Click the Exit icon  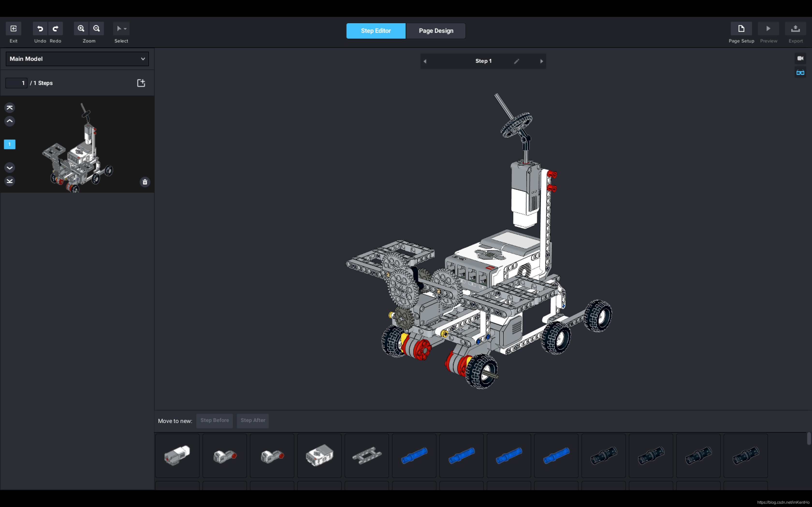pos(14,29)
